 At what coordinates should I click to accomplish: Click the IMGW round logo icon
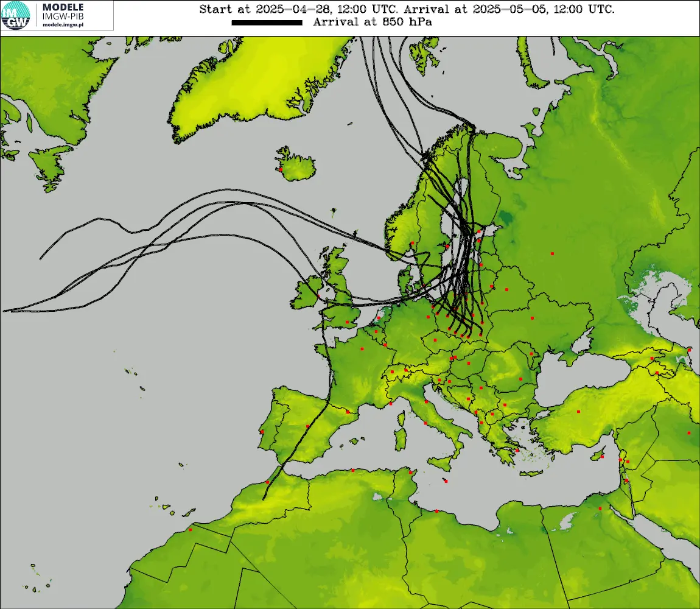point(16,16)
